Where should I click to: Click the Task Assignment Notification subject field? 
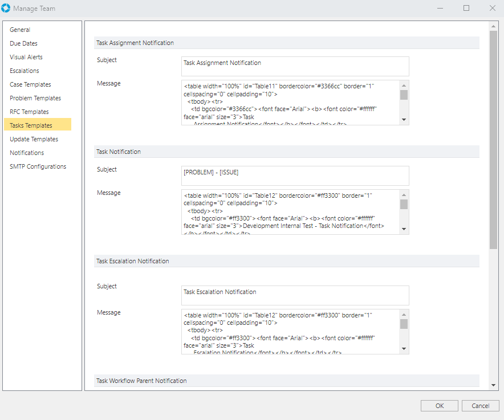tap(295, 66)
